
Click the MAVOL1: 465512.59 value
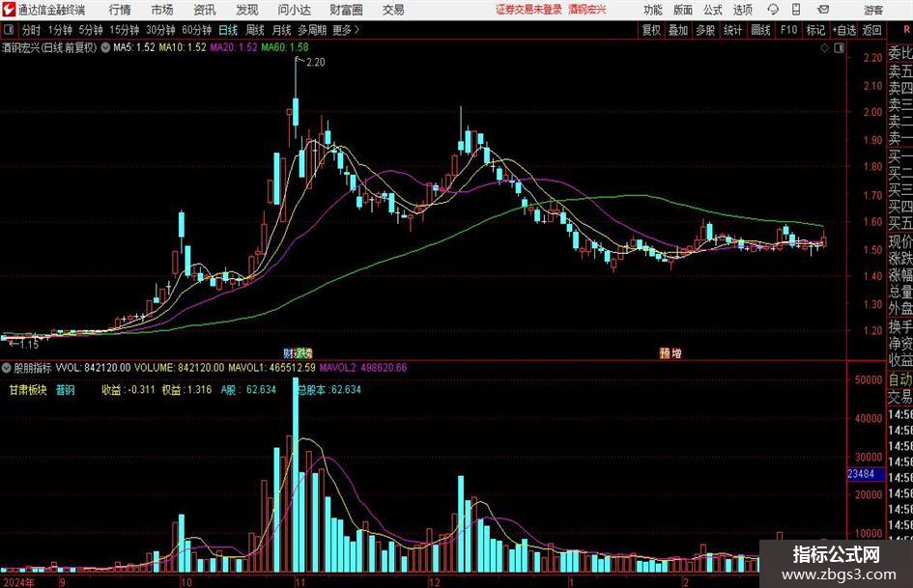coord(271,368)
